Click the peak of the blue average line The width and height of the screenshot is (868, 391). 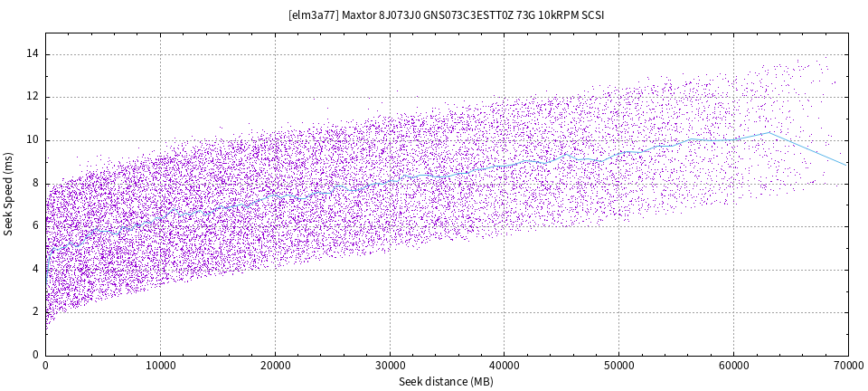point(769,133)
